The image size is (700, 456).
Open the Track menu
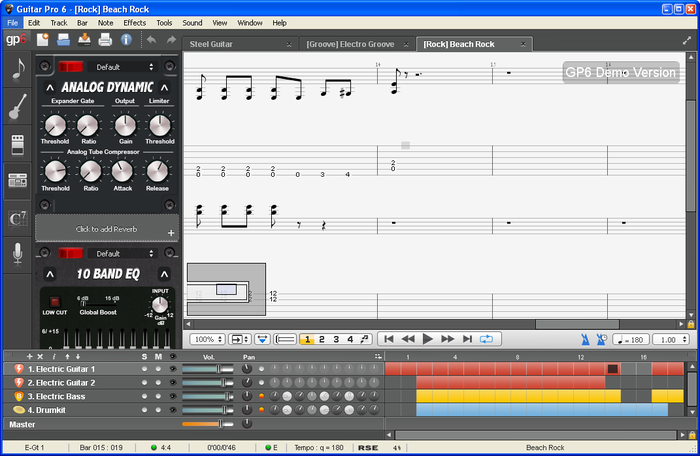58,23
